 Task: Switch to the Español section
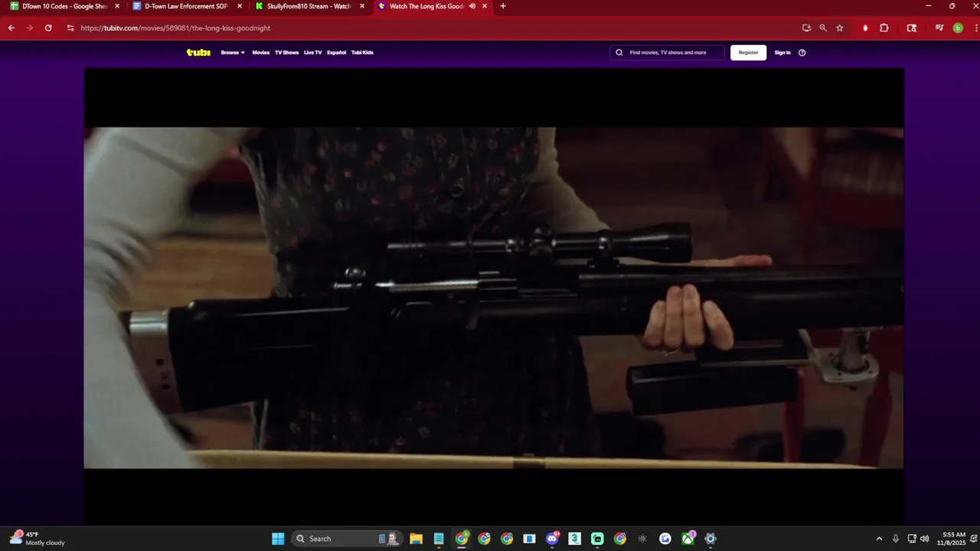pyautogui.click(x=336, y=53)
